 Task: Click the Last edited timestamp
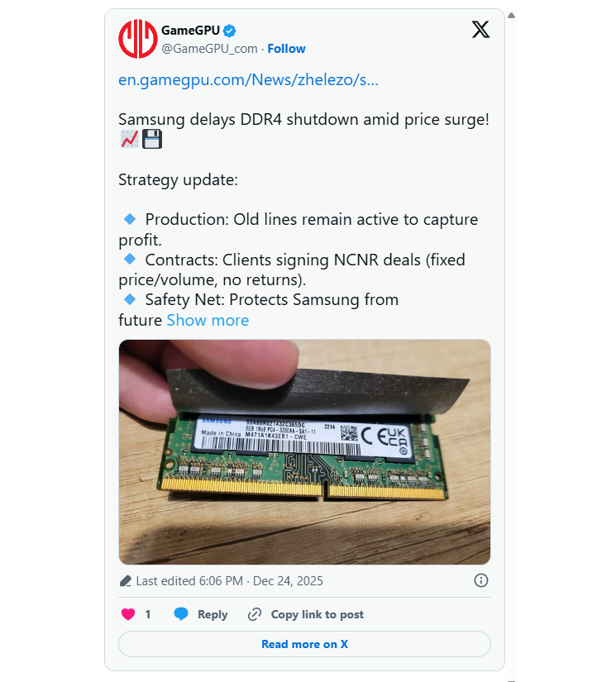click(229, 581)
